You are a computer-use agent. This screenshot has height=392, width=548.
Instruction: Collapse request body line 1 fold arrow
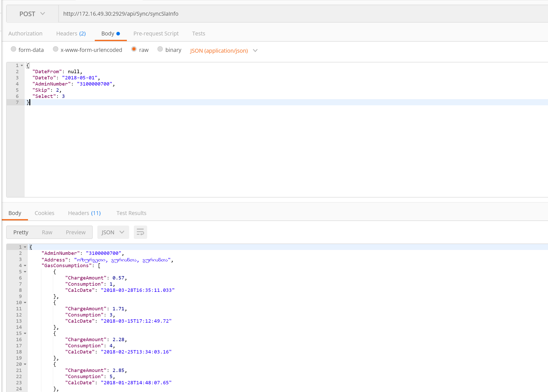(x=22, y=66)
